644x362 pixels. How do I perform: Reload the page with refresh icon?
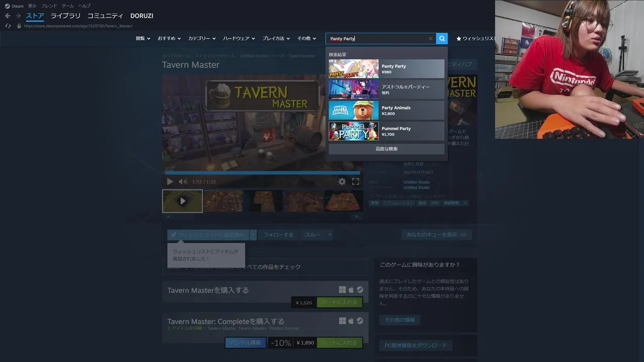pyautogui.click(x=8, y=26)
